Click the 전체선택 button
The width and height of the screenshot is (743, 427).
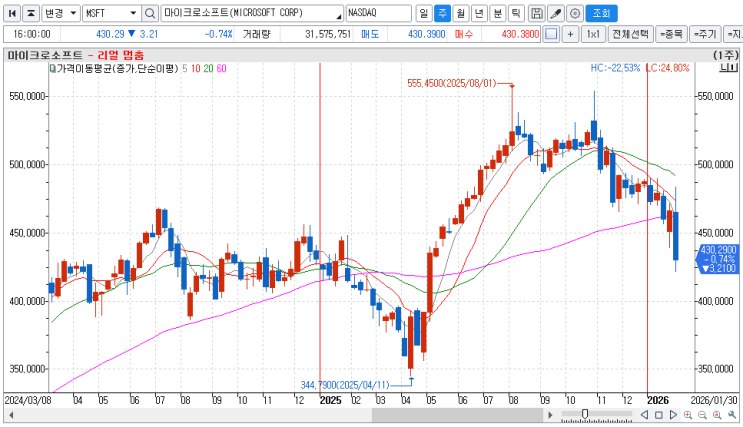630,34
